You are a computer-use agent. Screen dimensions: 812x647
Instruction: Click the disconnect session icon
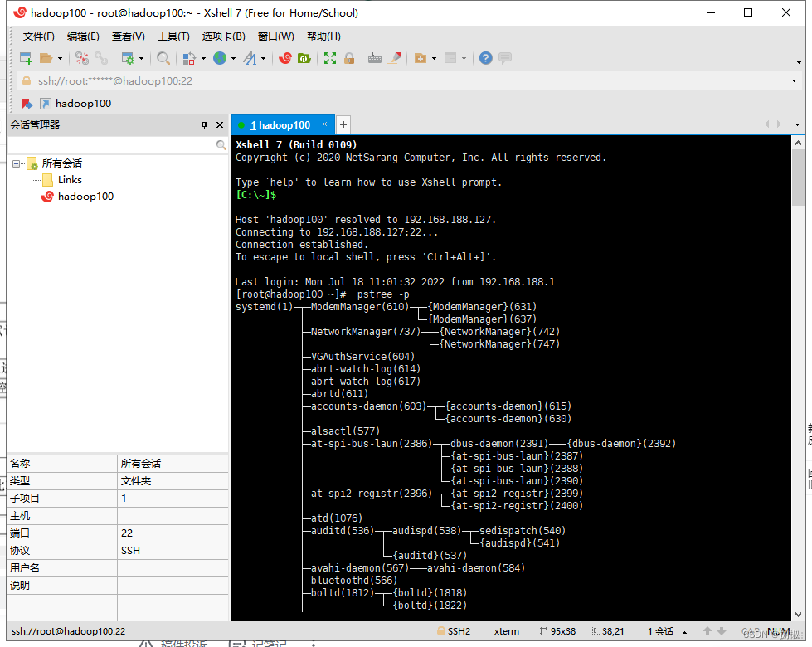(82, 58)
